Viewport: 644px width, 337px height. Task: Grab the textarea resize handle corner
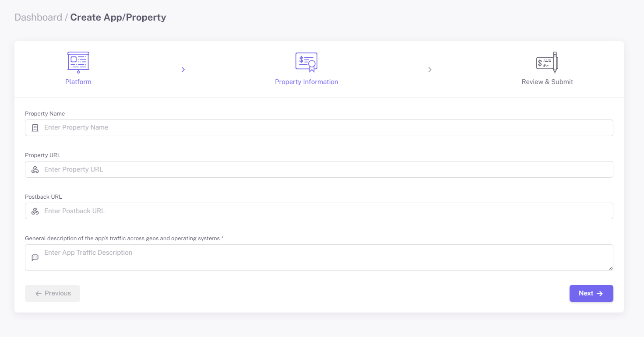(x=611, y=268)
